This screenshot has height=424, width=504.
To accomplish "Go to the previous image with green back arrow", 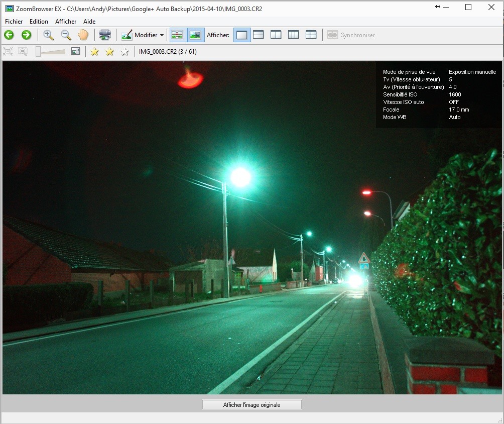I will 9,35.
